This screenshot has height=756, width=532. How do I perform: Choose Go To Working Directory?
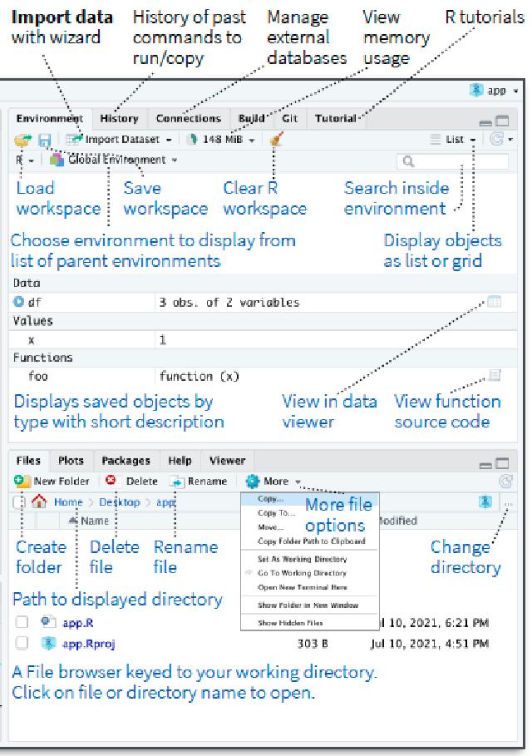coord(302,573)
